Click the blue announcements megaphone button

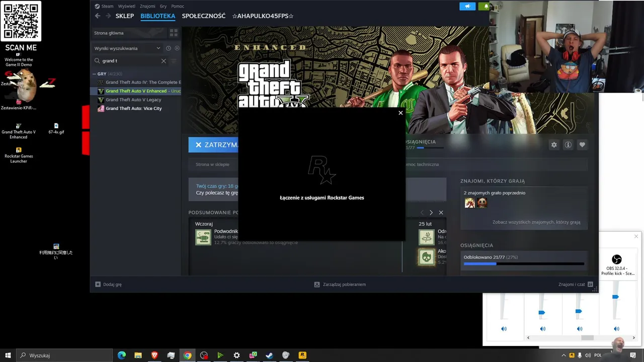click(x=467, y=7)
